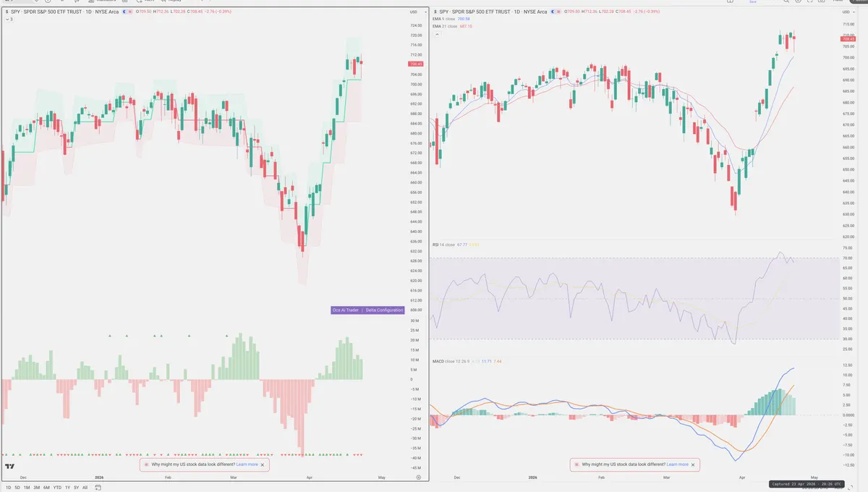868x492 pixels.
Task: Click Learn more link in right chart notice
Action: coord(678,465)
